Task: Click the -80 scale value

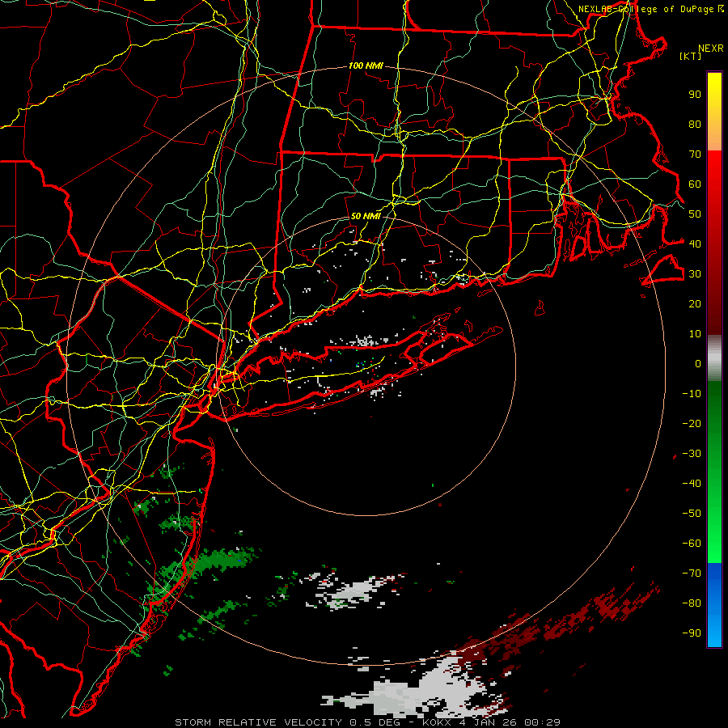Action: click(x=692, y=603)
